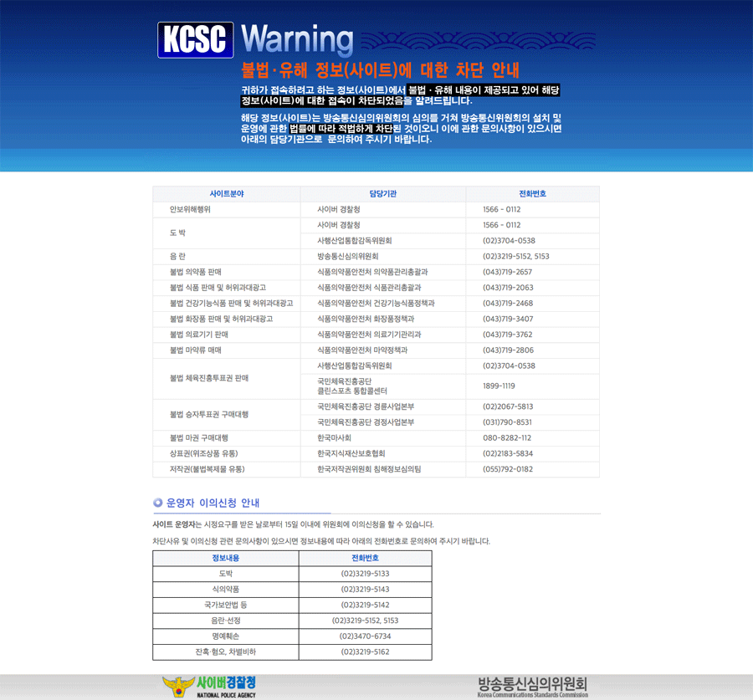Select the 담당기관 column header

pyautogui.click(x=382, y=194)
